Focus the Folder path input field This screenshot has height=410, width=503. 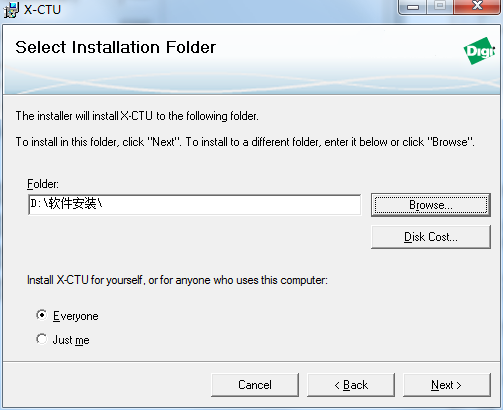(x=195, y=204)
